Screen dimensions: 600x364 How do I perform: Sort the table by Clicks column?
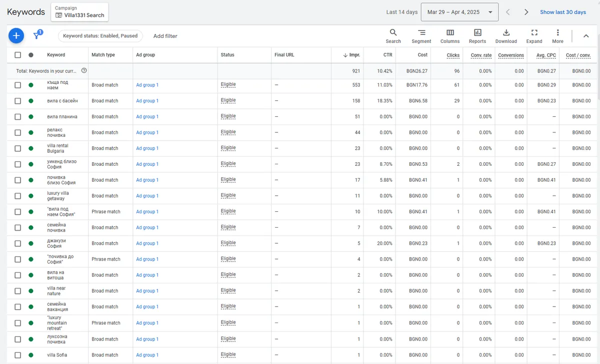pyautogui.click(x=453, y=55)
